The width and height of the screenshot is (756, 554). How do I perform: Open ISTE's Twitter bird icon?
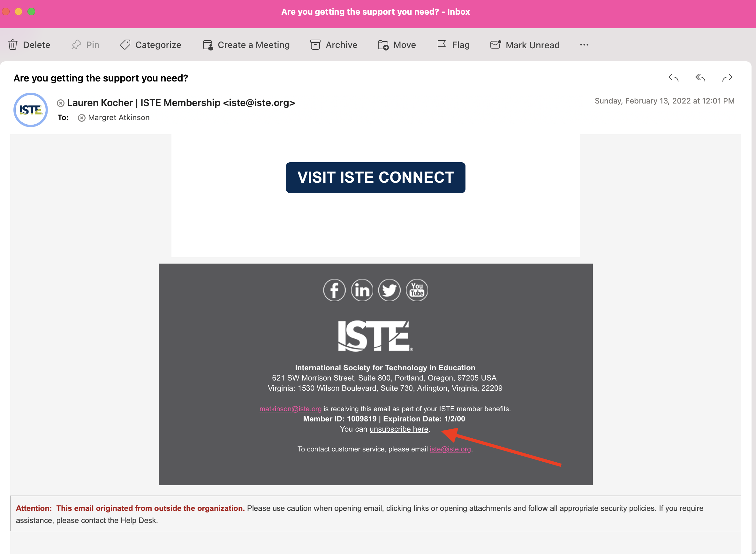tap(389, 290)
